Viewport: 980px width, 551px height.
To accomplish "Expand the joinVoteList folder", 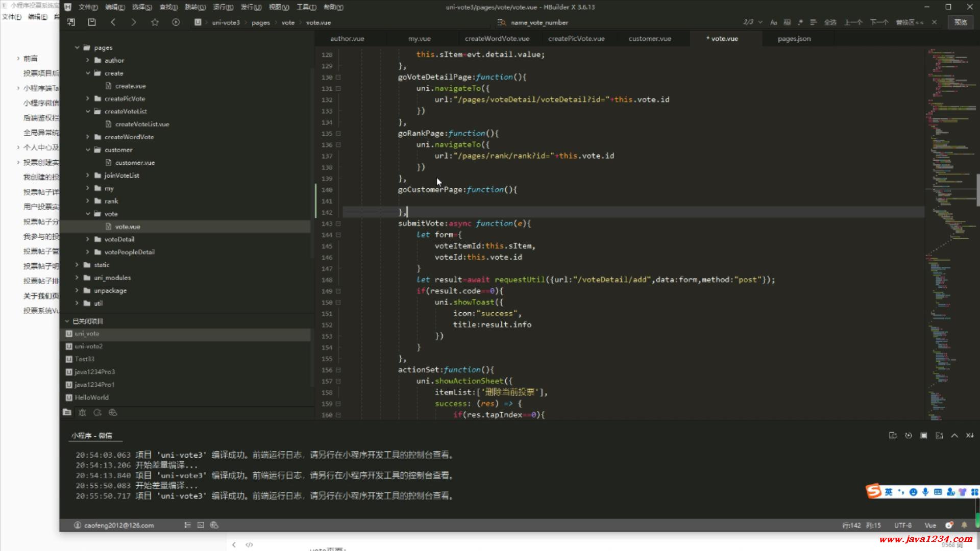I will tap(88, 175).
